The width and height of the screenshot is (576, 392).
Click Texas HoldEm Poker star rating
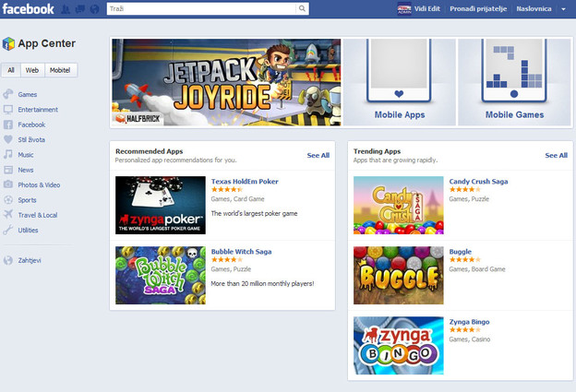[227, 189]
